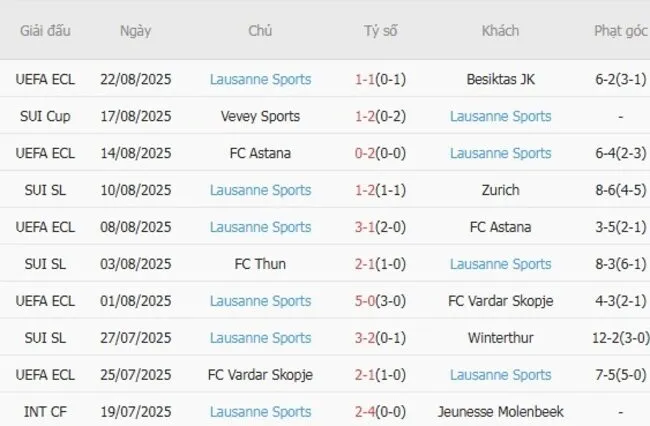The height and width of the screenshot is (426, 650).
Task: Click home team FC Astana on 14/08/2025
Action: click(x=260, y=153)
